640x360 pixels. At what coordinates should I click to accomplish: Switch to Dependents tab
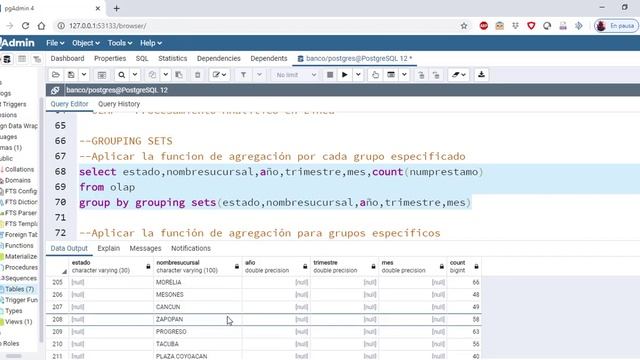(x=269, y=58)
